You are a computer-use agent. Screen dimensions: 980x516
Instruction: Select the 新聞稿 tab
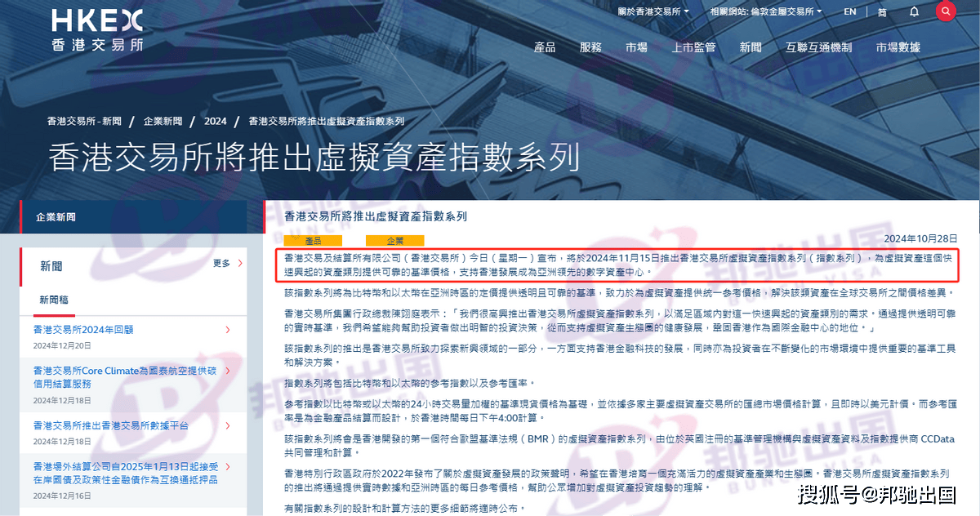tap(54, 300)
